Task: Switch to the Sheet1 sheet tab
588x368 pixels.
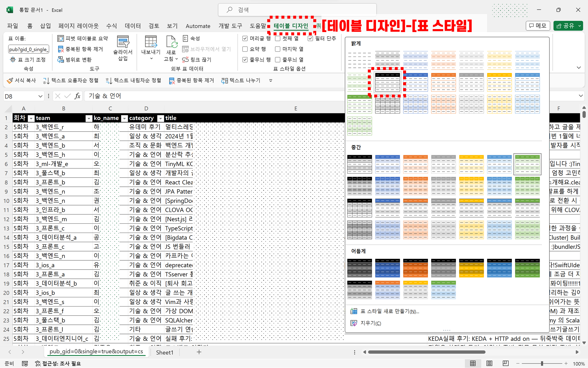Action: point(165,352)
